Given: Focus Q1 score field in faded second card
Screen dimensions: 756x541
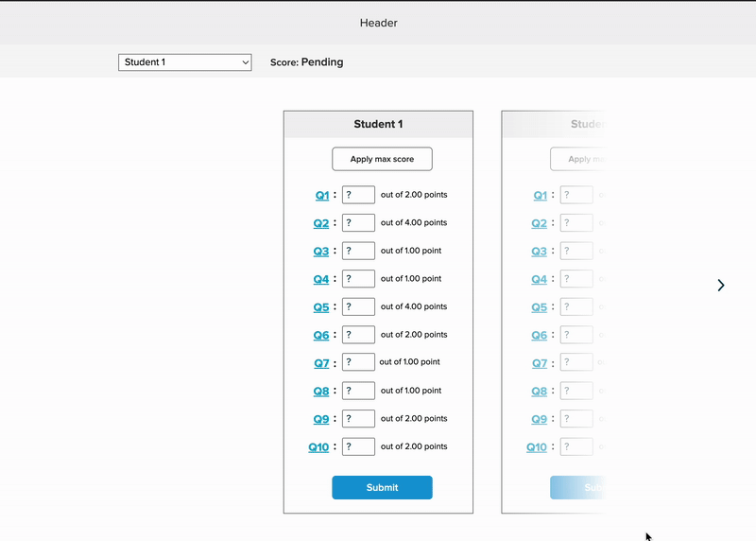Looking at the screenshot, I should tap(576, 195).
